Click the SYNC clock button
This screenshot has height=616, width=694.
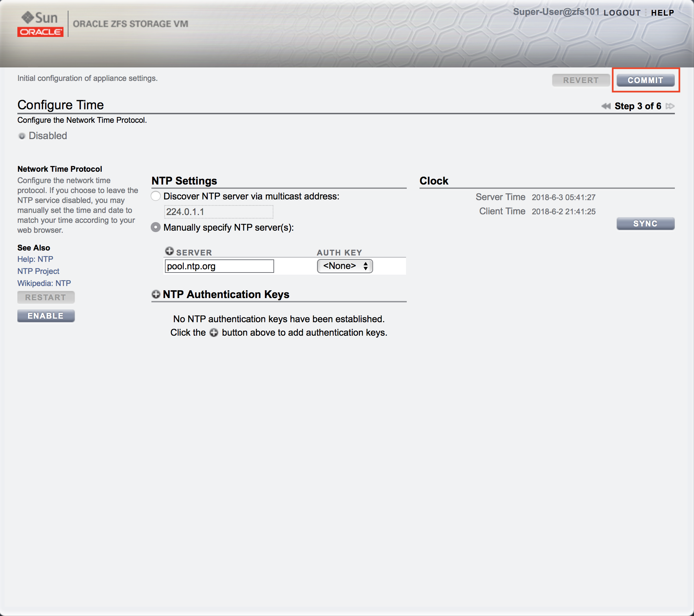(645, 224)
